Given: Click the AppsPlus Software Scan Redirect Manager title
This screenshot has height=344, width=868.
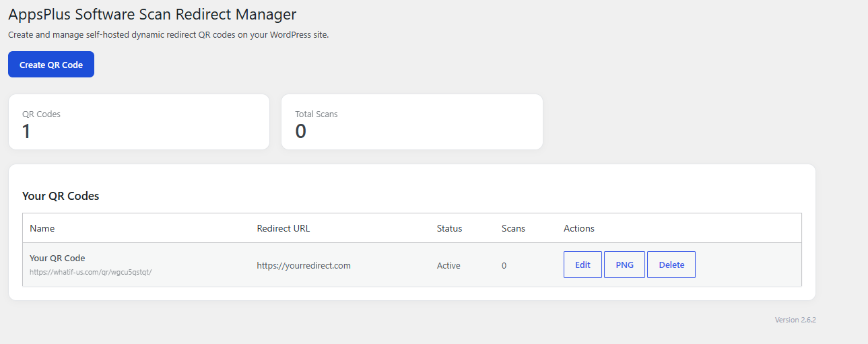Looking at the screenshot, I should coord(152,13).
